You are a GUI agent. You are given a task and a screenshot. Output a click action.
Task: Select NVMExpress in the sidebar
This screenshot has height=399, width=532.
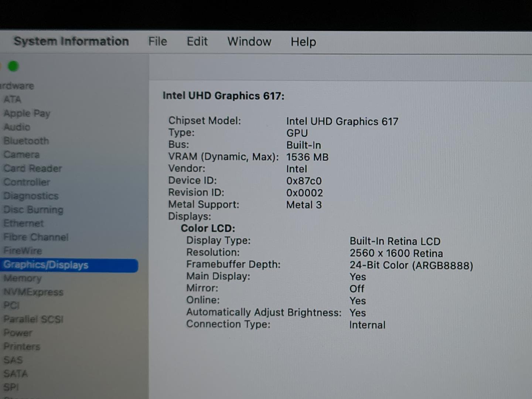click(34, 292)
